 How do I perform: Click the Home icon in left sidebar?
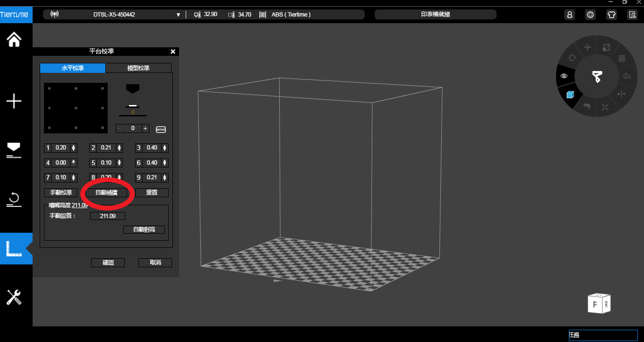pyautogui.click(x=14, y=40)
